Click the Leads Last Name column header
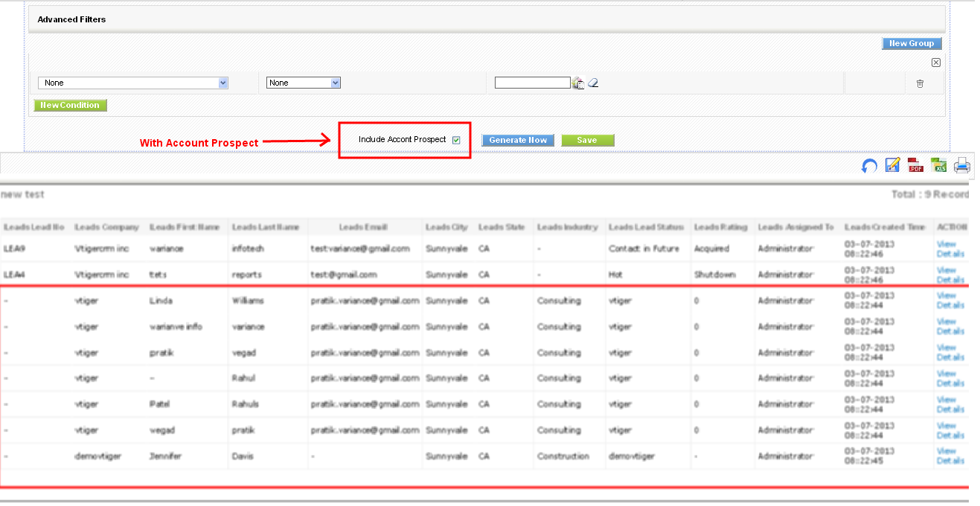The height and width of the screenshot is (506, 980). pos(266,227)
